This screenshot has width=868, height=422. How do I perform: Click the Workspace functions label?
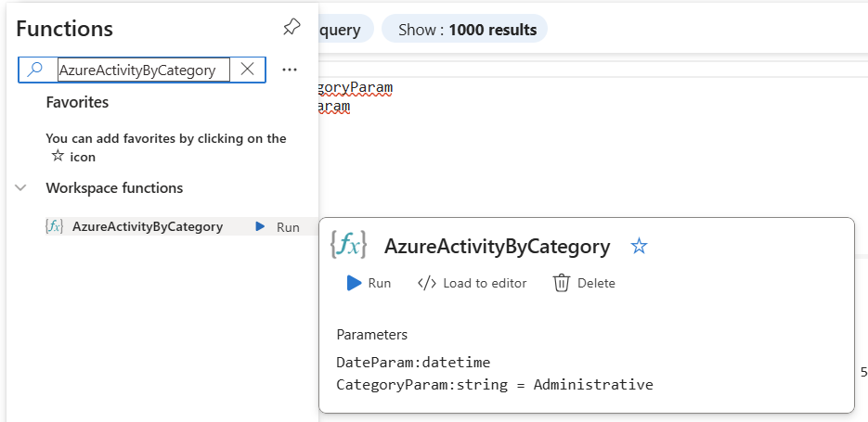(114, 188)
